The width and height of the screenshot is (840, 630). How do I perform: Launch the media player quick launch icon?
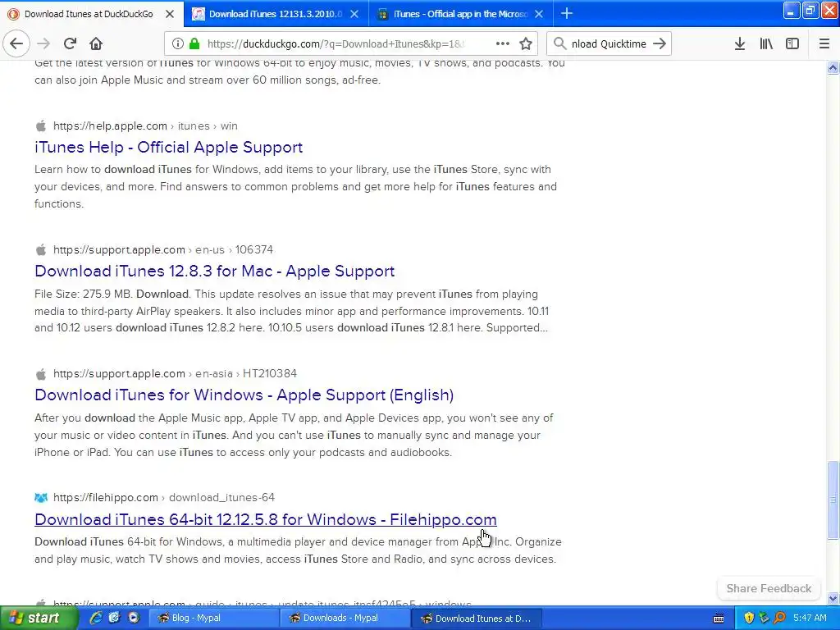click(x=134, y=618)
